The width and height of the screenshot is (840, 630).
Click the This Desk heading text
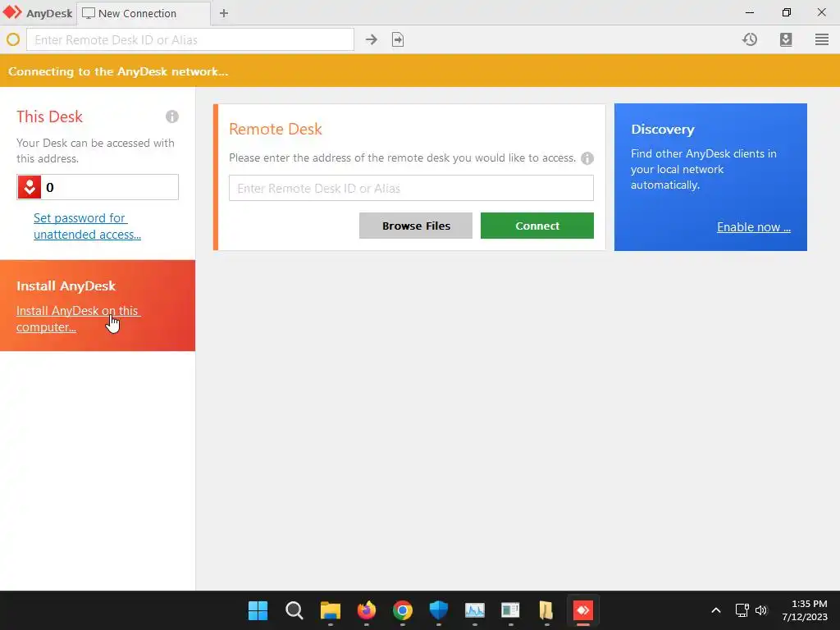tap(49, 116)
